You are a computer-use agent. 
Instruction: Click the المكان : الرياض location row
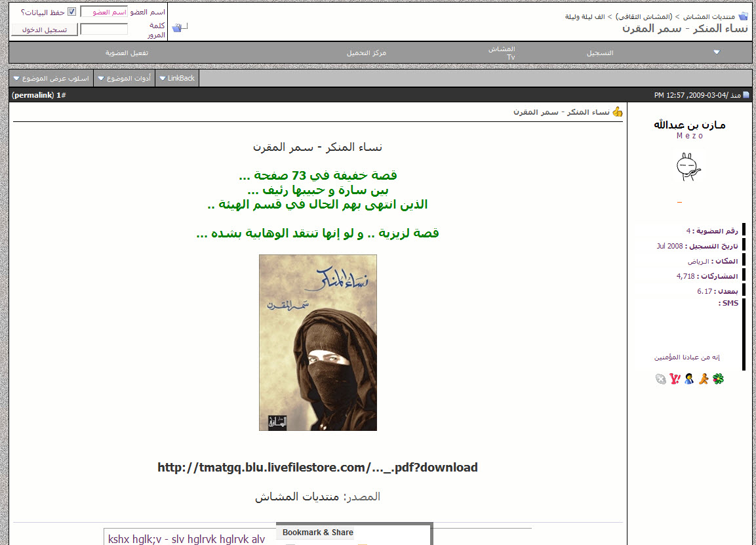(713, 262)
